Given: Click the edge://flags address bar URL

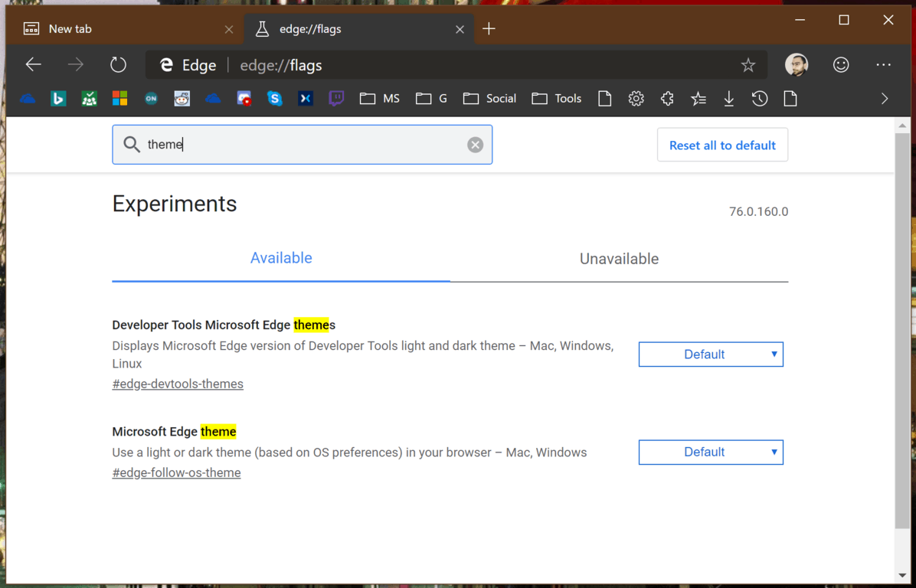Looking at the screenshot, I should pyautogui.click(x=281, y=65).
